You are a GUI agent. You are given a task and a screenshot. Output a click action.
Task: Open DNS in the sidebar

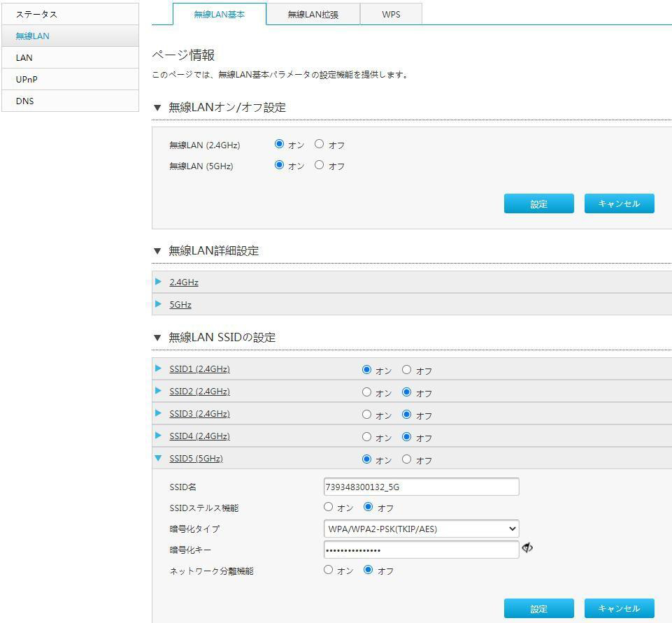71,101
